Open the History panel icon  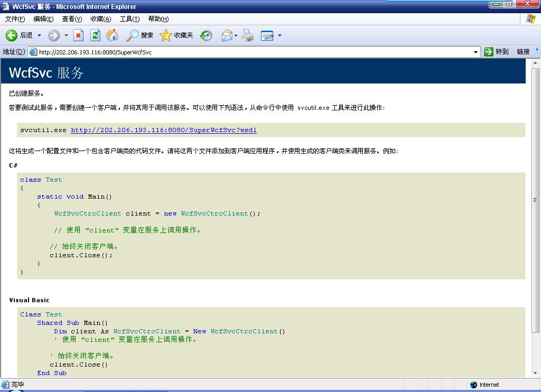tap(206, 35)
